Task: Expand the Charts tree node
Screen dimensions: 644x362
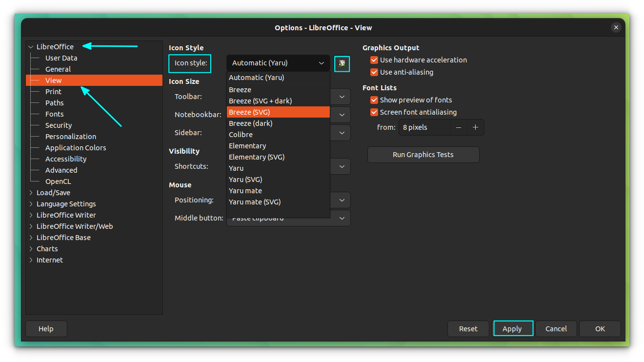Action: click(31, 249)
